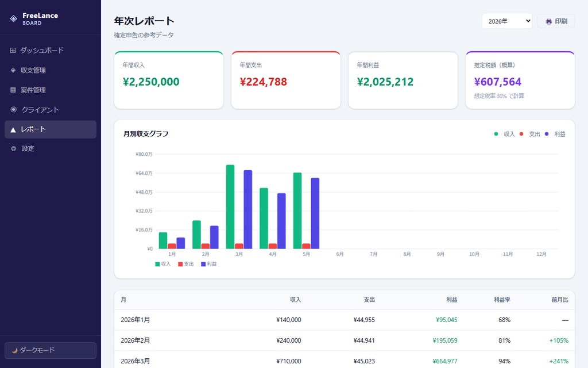Click the 94% profit rate cell

504,361
